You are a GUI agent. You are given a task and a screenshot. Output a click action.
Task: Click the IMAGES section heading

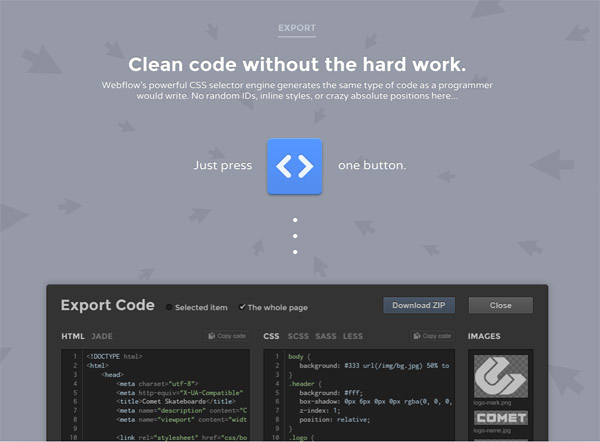coord(484,336)
